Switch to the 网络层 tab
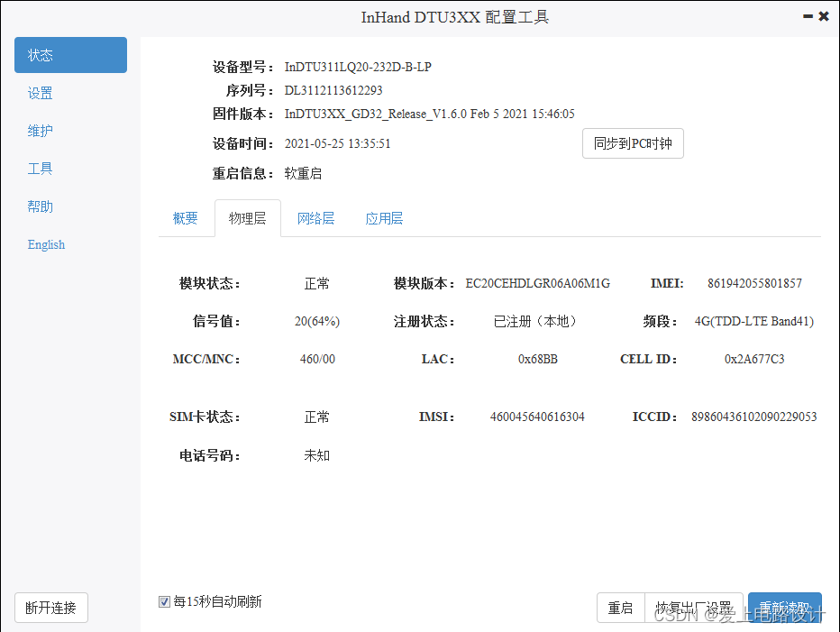The width and height of the screenshot is (840, 632). pos(315,217)
